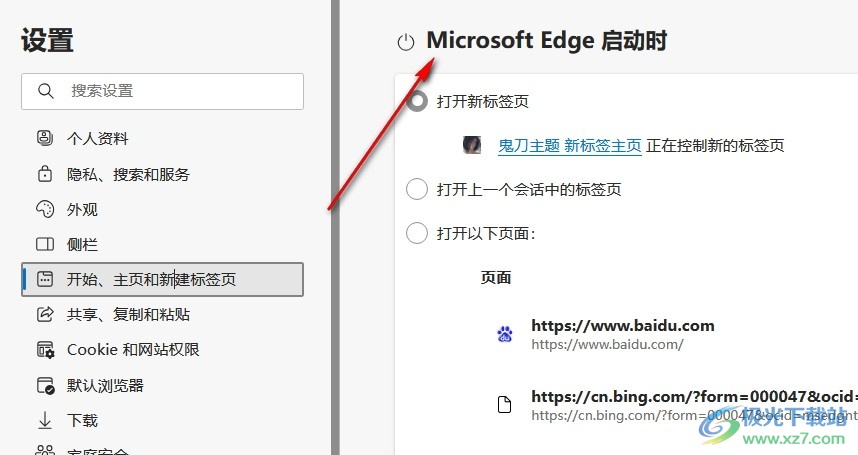Open the 鬼刀主题 新标签主页 link
The width and height of the screenshot is (858, 455).
pos(569,145)
